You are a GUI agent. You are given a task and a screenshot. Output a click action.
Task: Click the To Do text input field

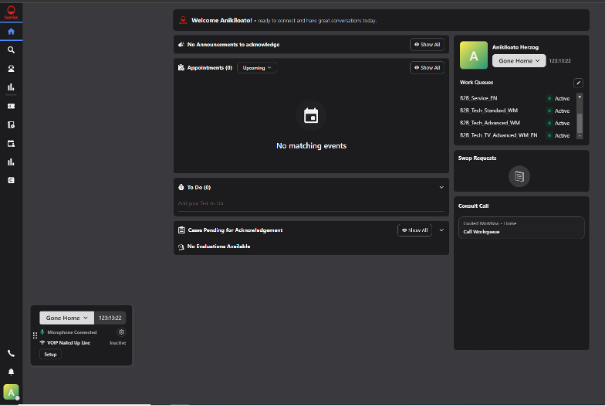(300, 203)
